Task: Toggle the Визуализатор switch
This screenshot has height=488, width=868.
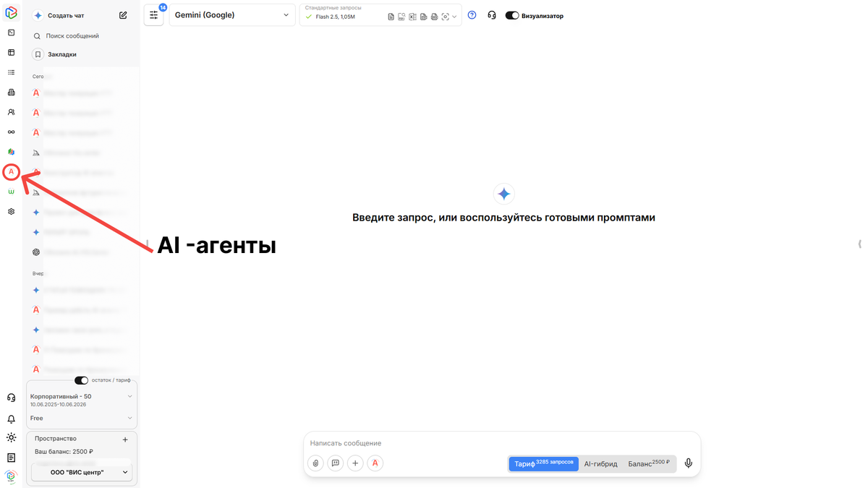Action: click(x=512, y=15)
